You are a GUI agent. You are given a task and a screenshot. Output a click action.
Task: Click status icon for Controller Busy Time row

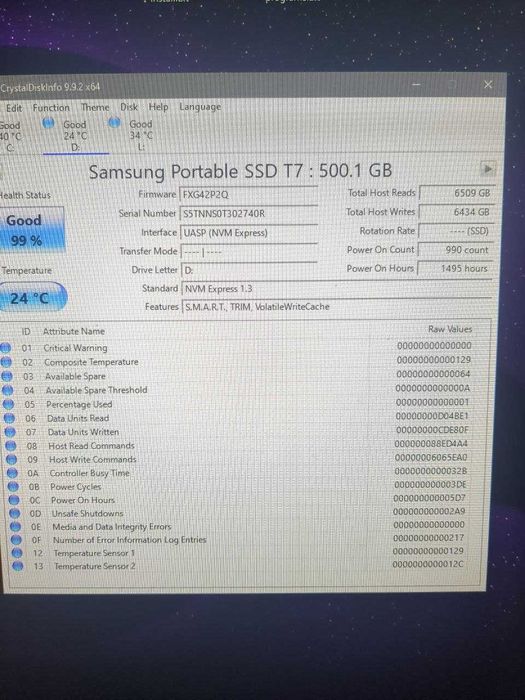coord(13,473)
